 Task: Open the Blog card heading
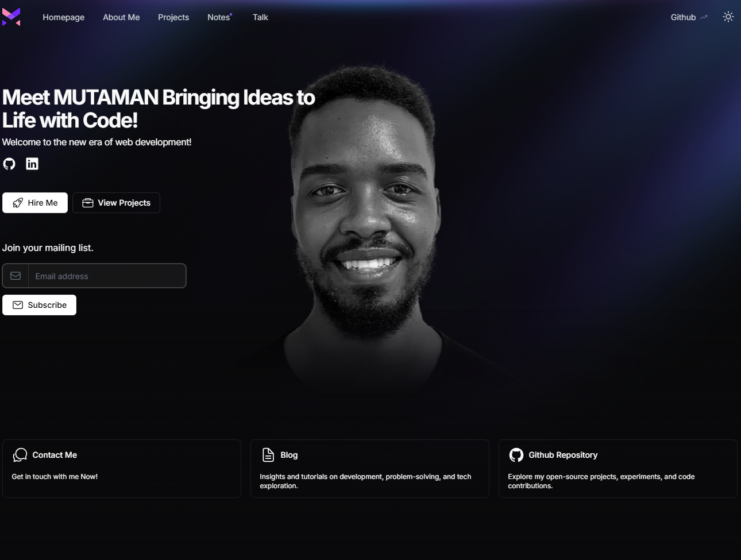[289, 455]
